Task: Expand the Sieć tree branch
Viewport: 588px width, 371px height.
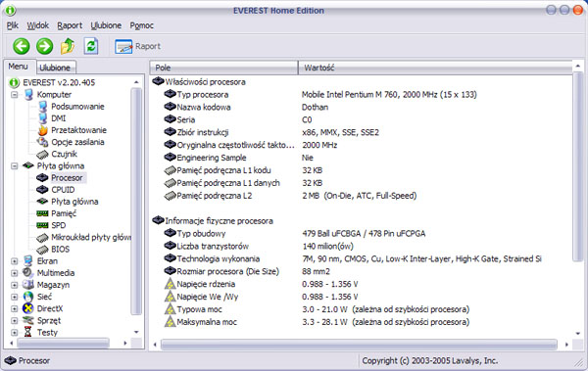Action: click(15, 297)
